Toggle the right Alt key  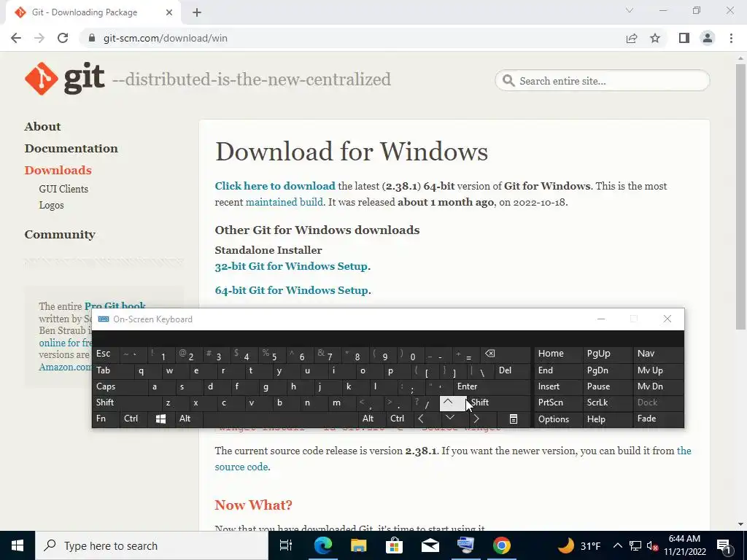coord(371,419)
